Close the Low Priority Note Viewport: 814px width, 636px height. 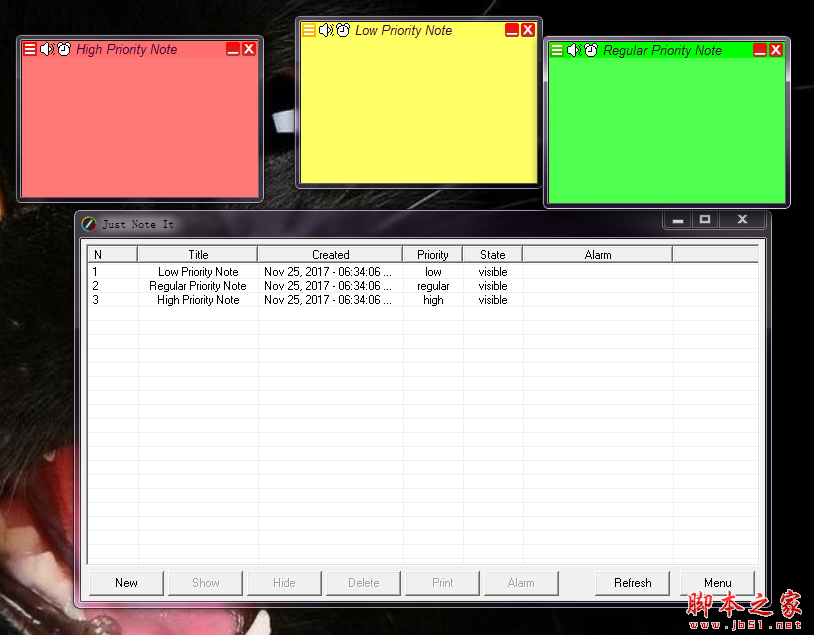point(528,30)
